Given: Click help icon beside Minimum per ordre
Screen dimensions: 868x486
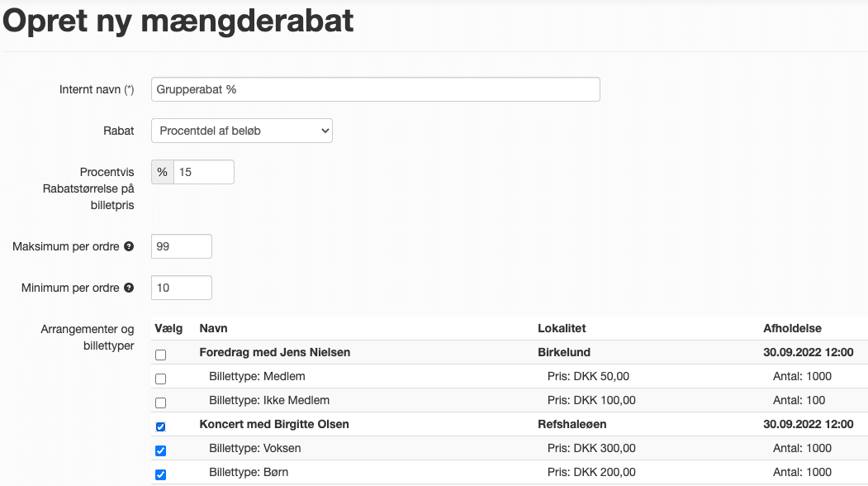Looking at the screenshot, I should 129,288.
